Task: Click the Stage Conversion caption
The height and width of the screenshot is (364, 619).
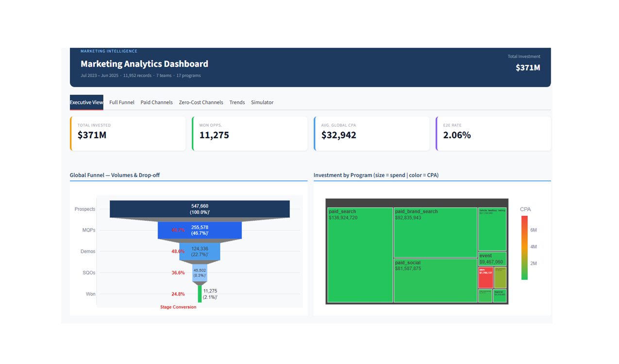Action: point(178,307)
